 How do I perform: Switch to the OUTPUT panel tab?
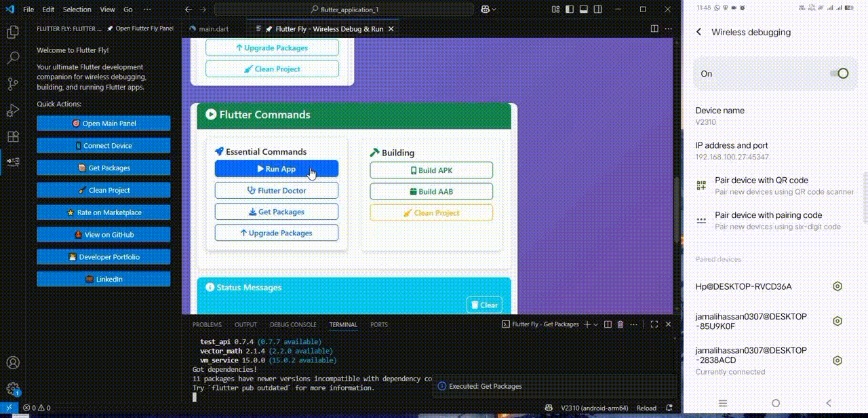[245, 324]
